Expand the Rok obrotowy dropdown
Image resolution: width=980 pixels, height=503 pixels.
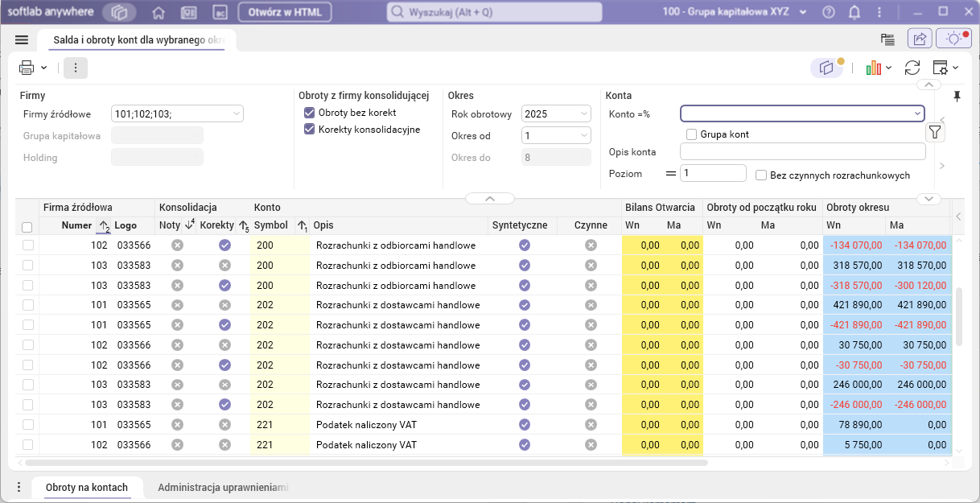584,114
